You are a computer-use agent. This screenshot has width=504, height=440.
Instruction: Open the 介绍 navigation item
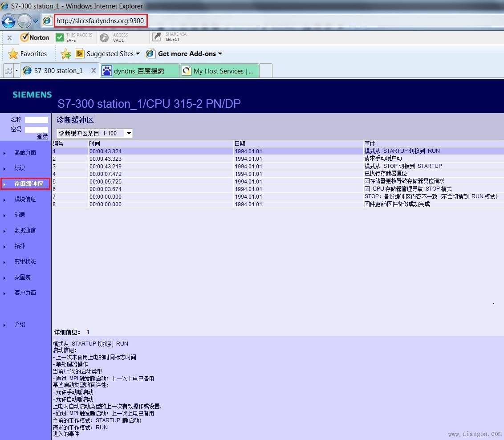coord(20,324)
